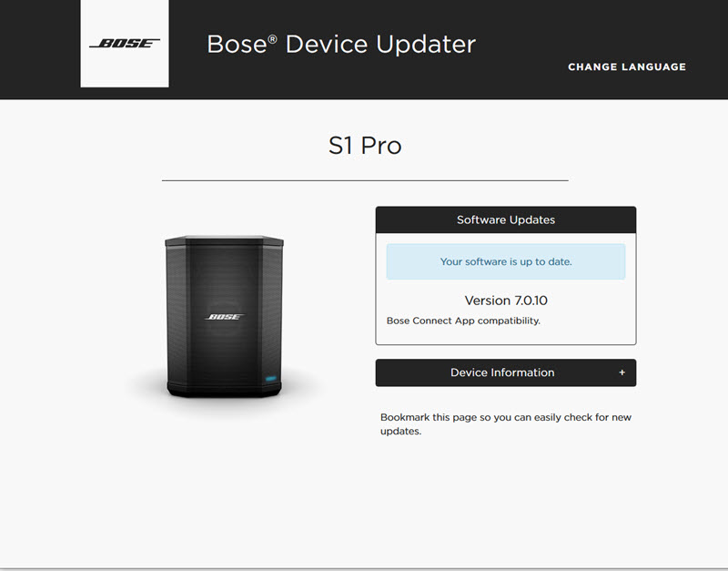Click the horizontal divider below S1 Pro
The height and width of the screenshot is (571, 728).
coord(364,180)
